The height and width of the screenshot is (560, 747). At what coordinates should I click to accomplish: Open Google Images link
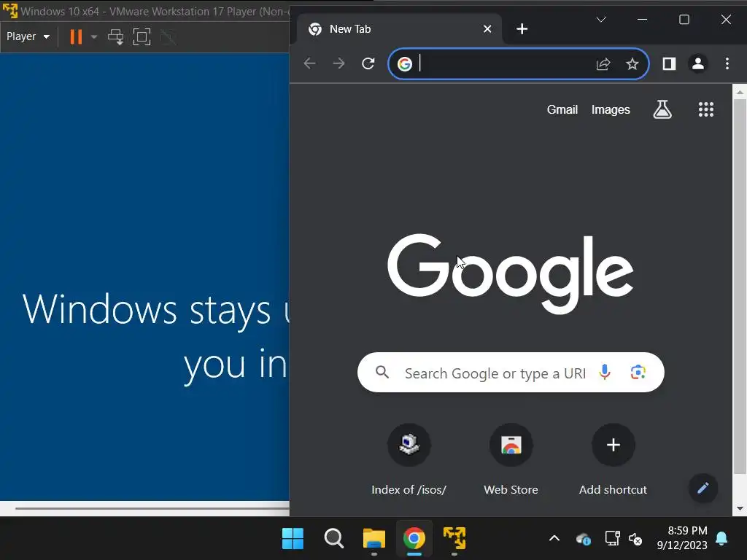[611, 109]
